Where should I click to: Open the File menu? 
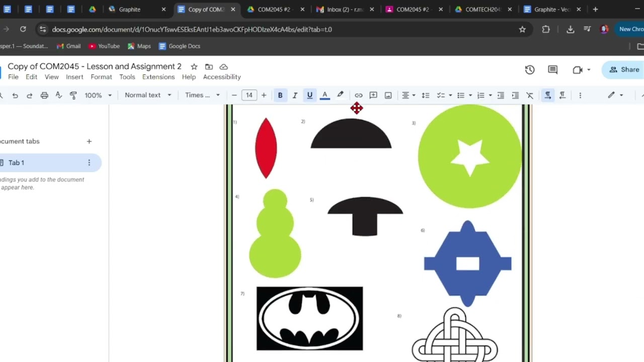[13, 77]
